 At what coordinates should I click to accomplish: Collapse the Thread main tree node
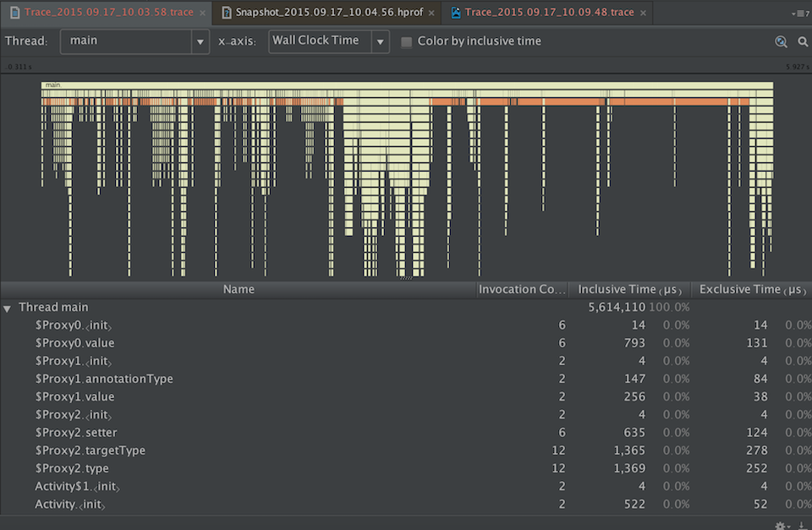pos(8,309)
